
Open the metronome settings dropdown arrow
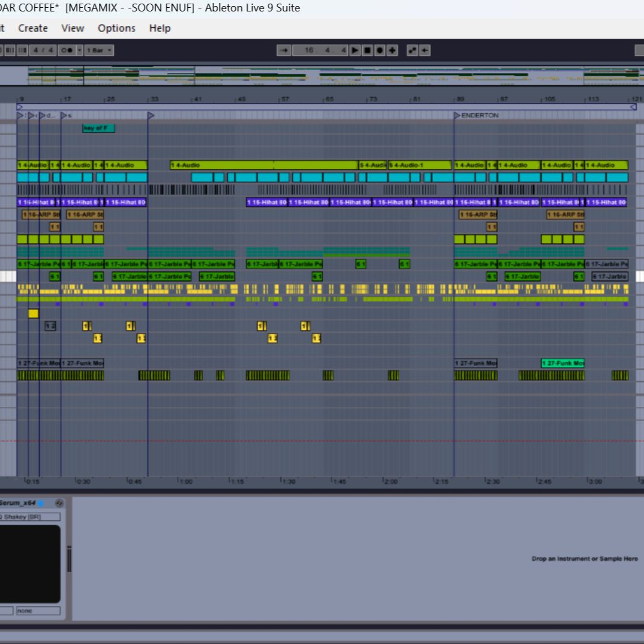[80, 50]
